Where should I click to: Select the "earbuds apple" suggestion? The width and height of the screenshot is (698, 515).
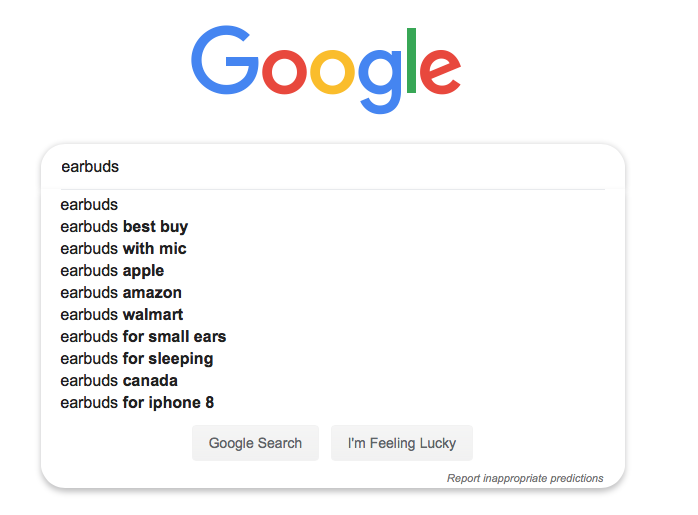112,271
